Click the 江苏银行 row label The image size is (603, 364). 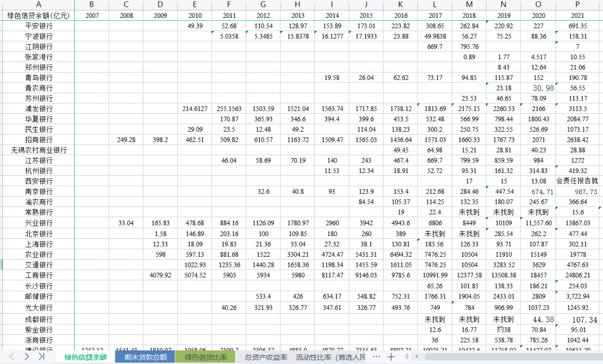[39, 161]
